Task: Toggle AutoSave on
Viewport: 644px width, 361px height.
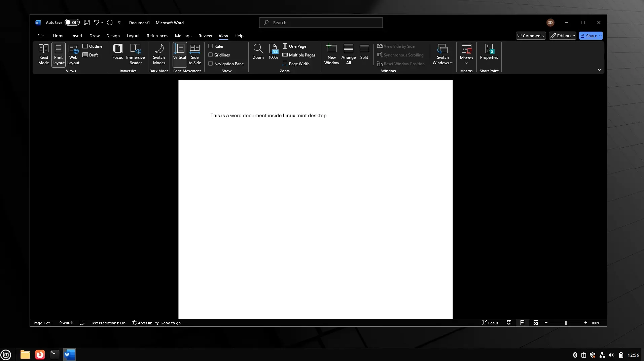Action: point(72,22)
